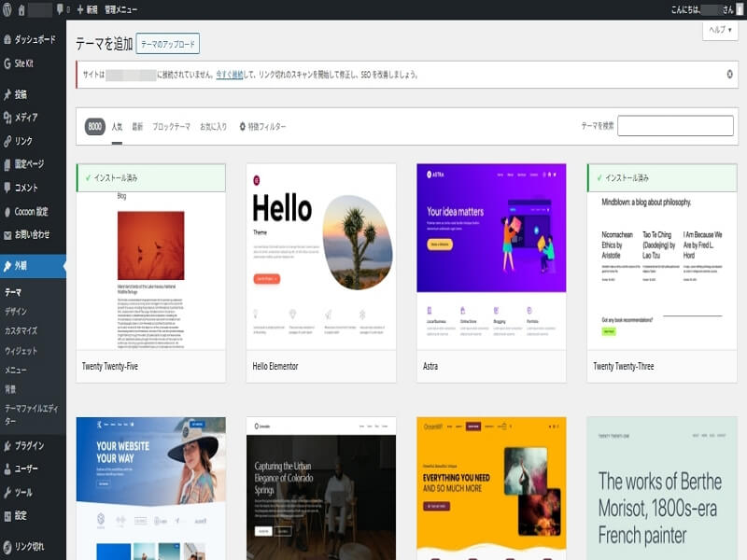Switch to the 最新 themes tab

(x=137, y=126)
